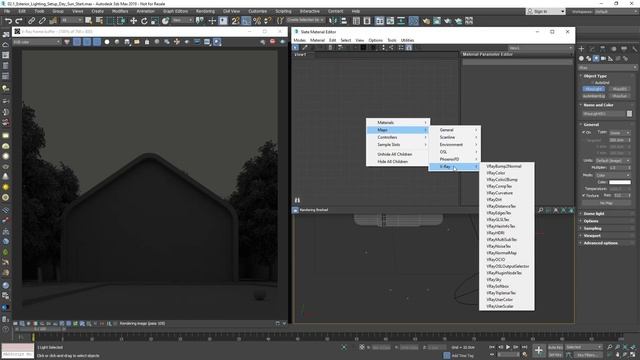The height and width of the screenshot is (360, 640).
Task: Click the white light Color swatch
Action: click(x=620, y=182)
